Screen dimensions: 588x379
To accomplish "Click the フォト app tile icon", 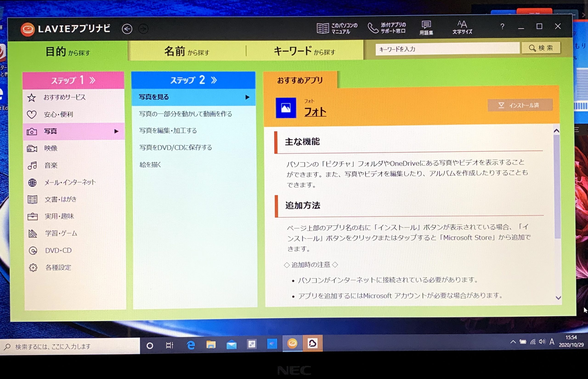I will 286,108.
